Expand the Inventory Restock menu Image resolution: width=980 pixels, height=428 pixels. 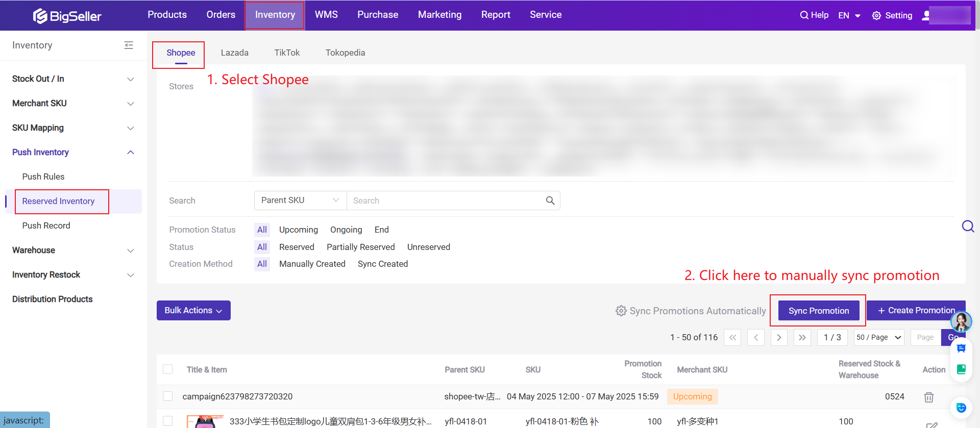[73, 274]
